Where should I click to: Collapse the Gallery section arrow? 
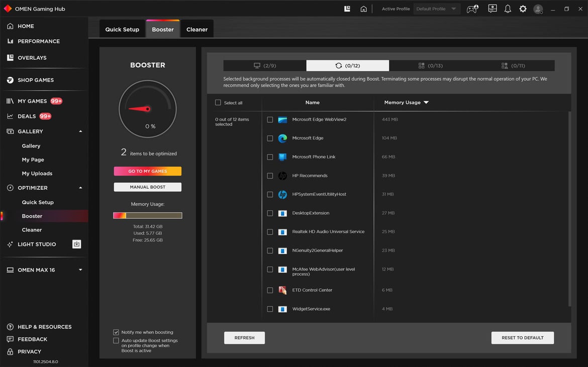80,132
